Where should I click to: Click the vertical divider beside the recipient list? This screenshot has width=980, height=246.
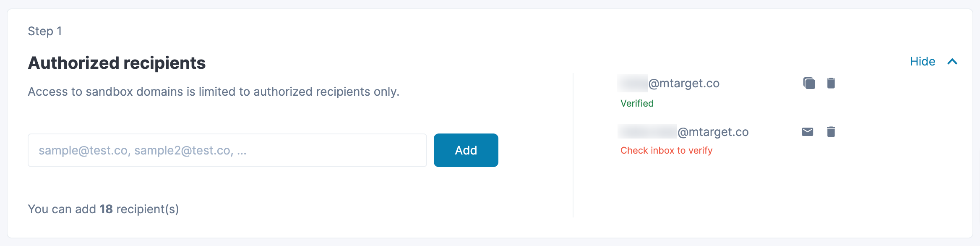pyautogui.click(x=573, y=145)
